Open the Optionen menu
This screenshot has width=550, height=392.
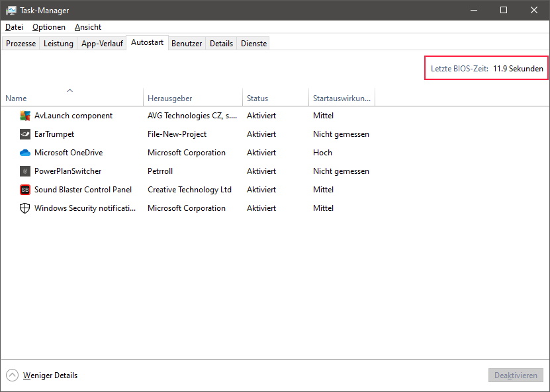(x=49, y=27)
